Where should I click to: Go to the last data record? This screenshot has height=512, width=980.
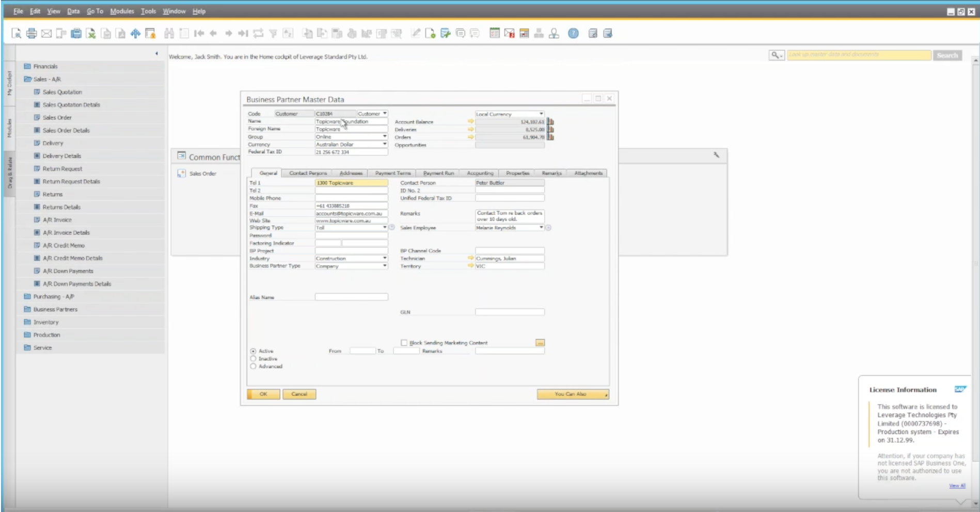click(x=243, y=34)
